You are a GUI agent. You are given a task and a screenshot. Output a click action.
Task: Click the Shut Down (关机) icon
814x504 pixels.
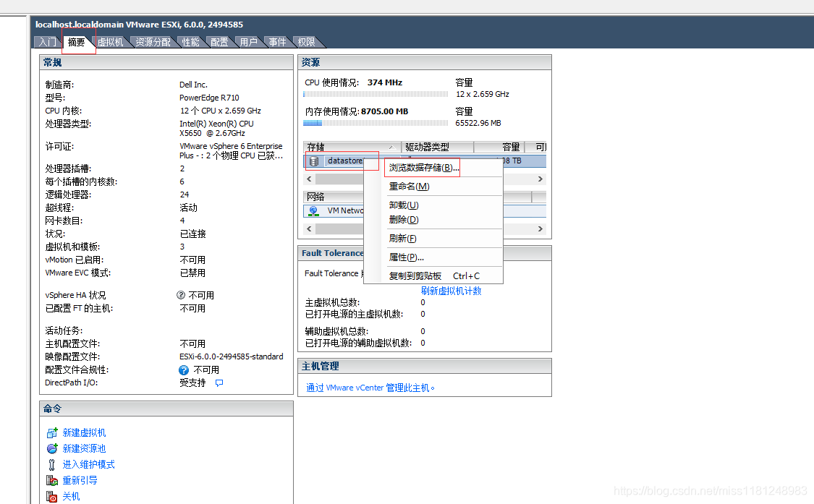[x=51, y=497]
